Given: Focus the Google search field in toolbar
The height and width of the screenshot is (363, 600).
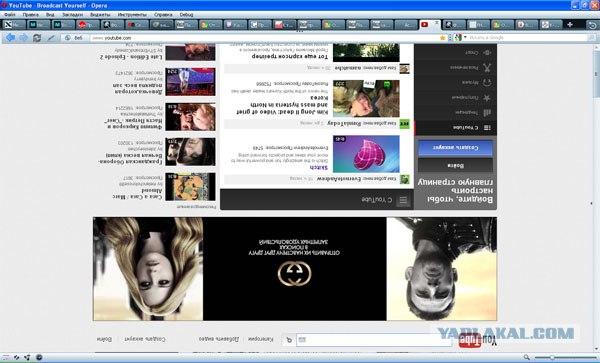Looking at the screenshot, I should point(528,38).
